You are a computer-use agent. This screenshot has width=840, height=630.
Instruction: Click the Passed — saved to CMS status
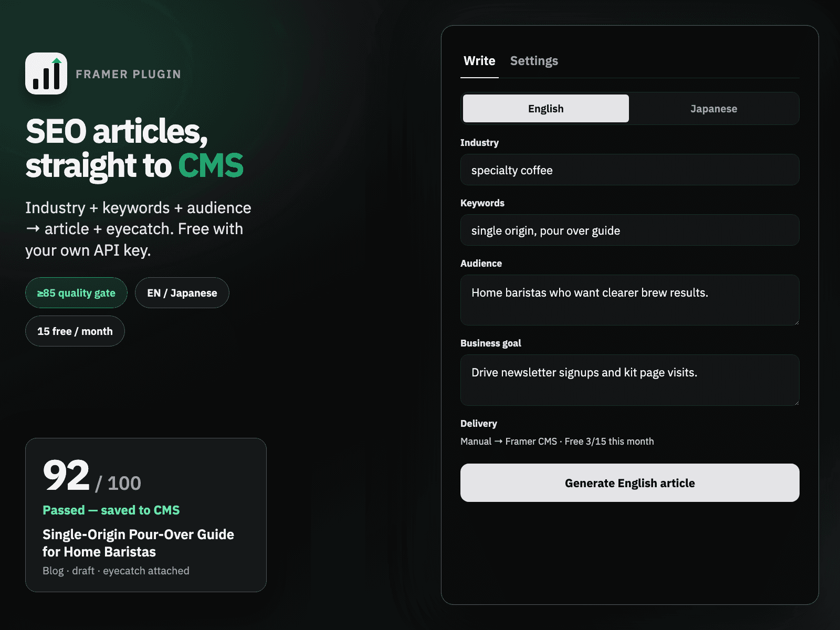coord(111,510)
